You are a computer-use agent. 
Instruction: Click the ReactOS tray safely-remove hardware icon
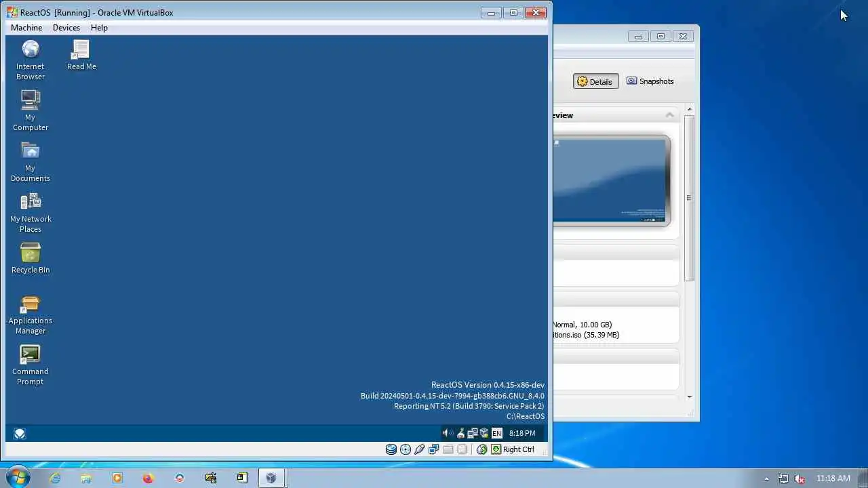[x=460, y=433]
